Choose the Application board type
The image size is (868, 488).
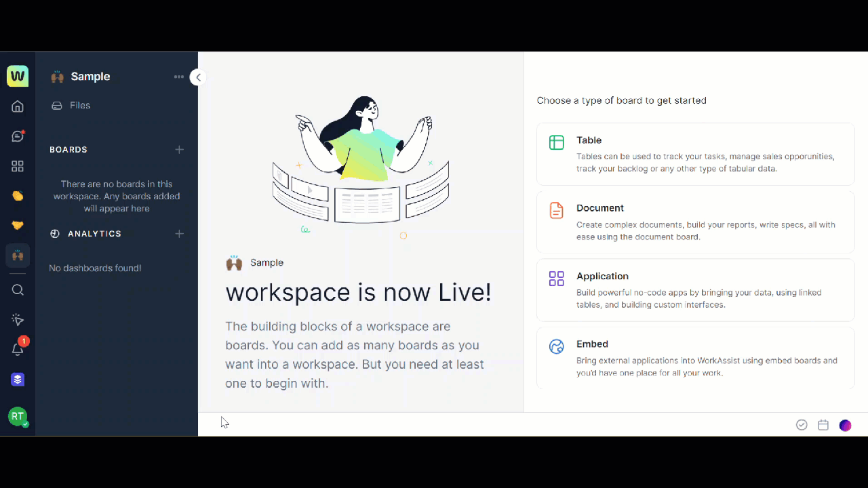[695, 290]
